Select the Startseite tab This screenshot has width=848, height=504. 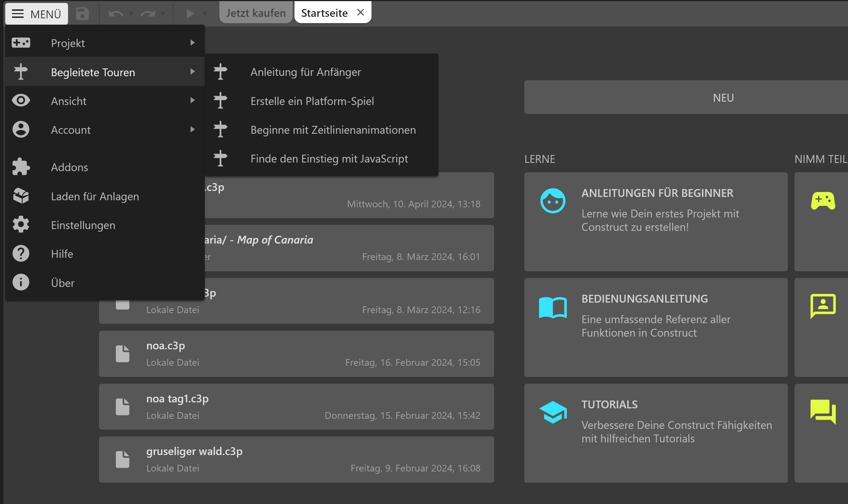coord(324,13)
